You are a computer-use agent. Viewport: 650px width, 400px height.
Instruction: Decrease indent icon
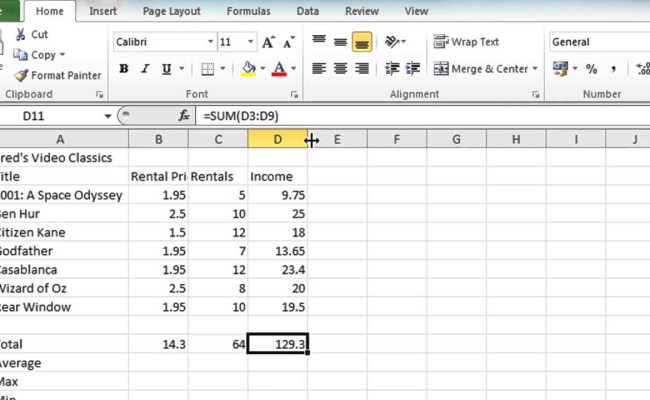coord(392,68)
